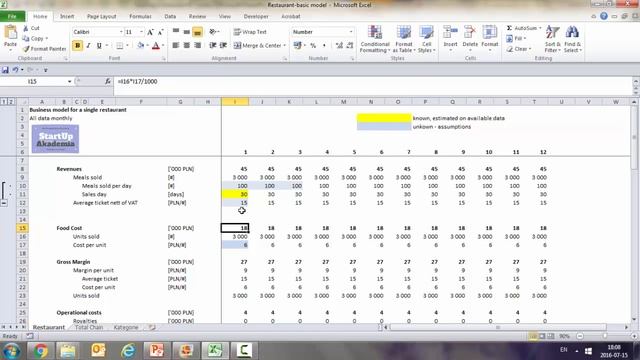Open the Kategorie sheet tab
The width and height of the screenshot is (640, 360).
[126, 327]
